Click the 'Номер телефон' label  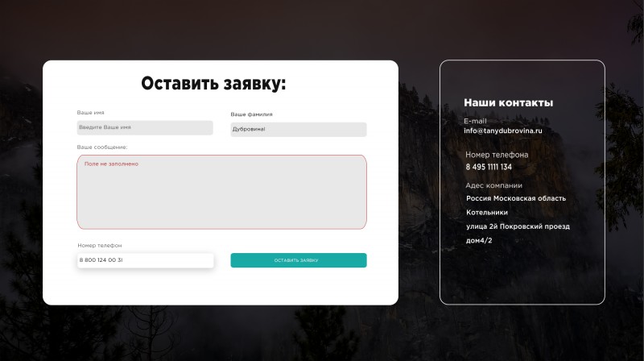(x=100, y=246)
